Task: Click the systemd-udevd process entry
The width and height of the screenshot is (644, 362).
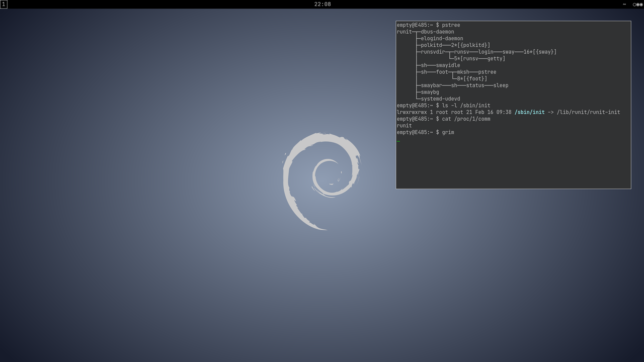Action: (440, 99)
